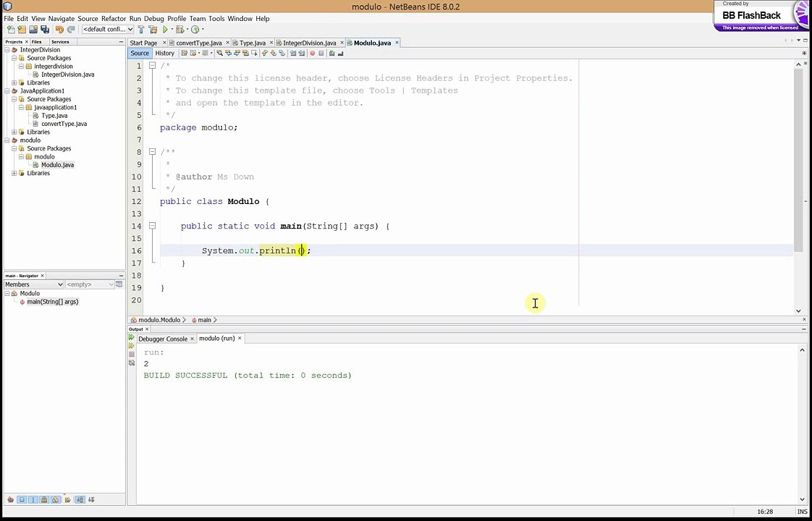Viewport: 812px width, 521px height.
Task: Click the Last Edit editor toolbar icon
Action: [185, 53]
